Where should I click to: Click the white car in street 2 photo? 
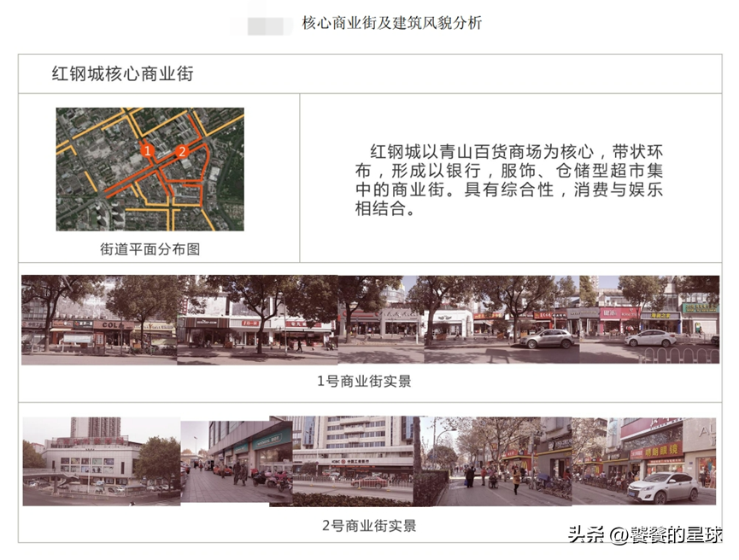coord(663,487)
